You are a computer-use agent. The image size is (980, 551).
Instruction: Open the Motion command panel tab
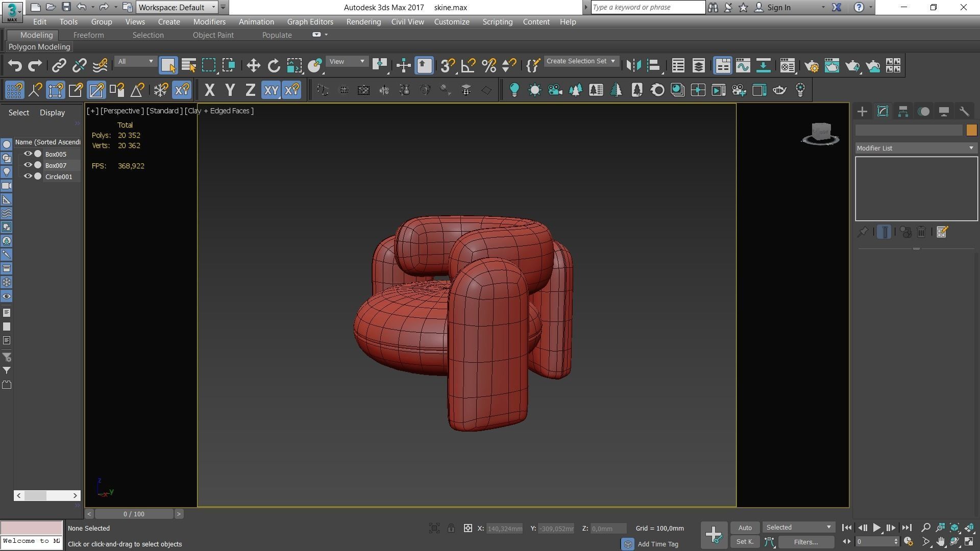click(x=923, y=112)
